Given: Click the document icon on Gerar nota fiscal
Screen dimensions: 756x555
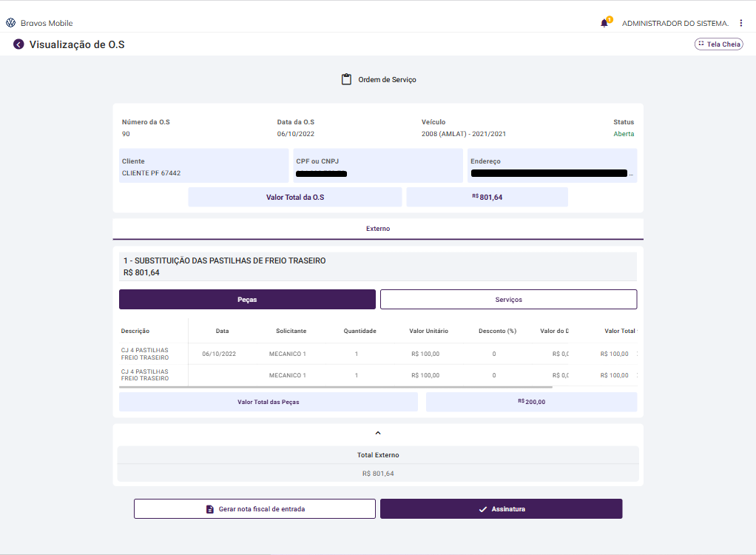Looking at the screenshot, I should click(x=210, y=509).
